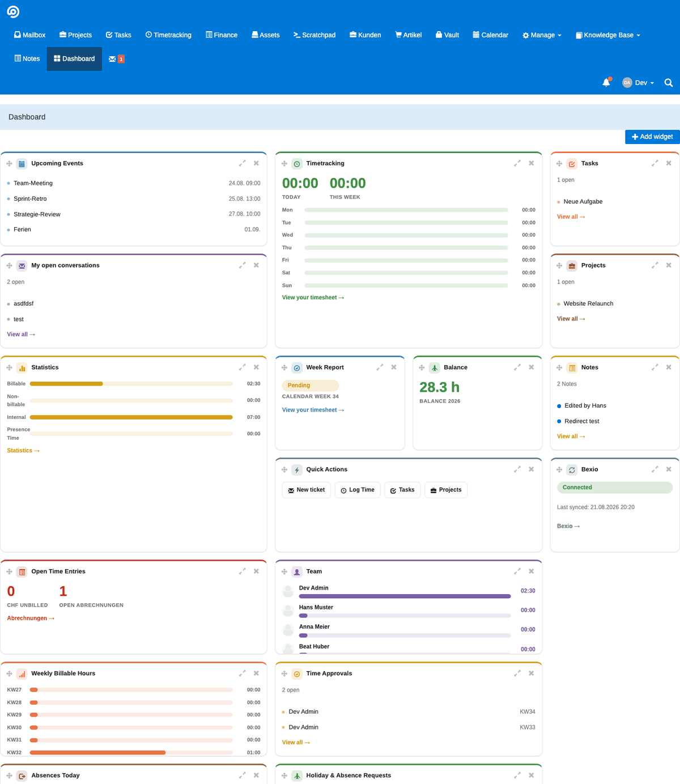Click the move handle of Time Approvals
Screen dimensions: 680x784
(284, 674)
